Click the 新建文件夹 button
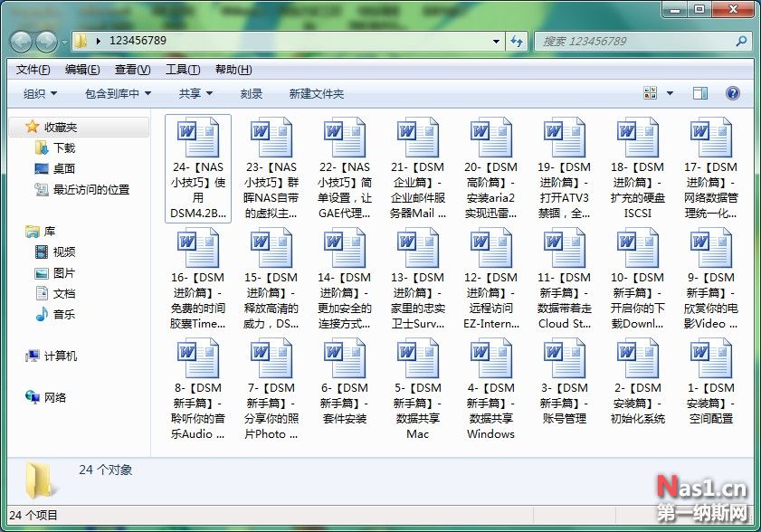 point(317,94)
